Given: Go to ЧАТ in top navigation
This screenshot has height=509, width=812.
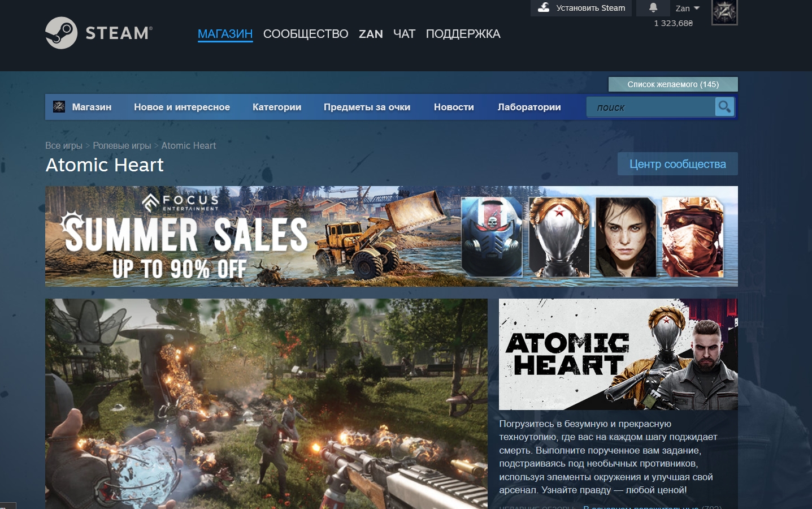Looking at the screenshot, I should tap(404, 34).
